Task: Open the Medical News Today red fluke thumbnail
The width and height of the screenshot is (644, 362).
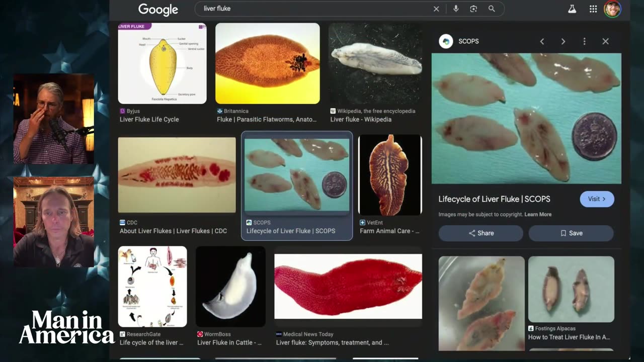Action: [x=348, y=287]
